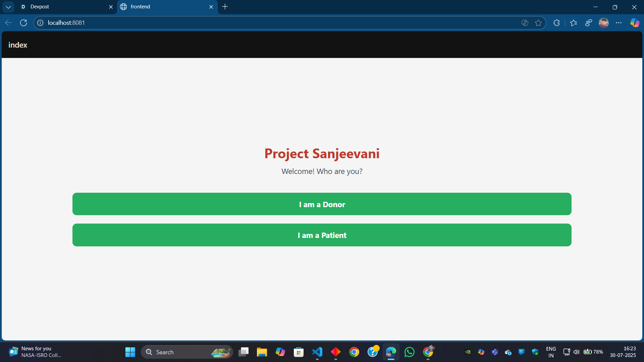The image size is (644, 362).
Task: Expand the tab actions menu chevron
Action: (x=8, y=7)
